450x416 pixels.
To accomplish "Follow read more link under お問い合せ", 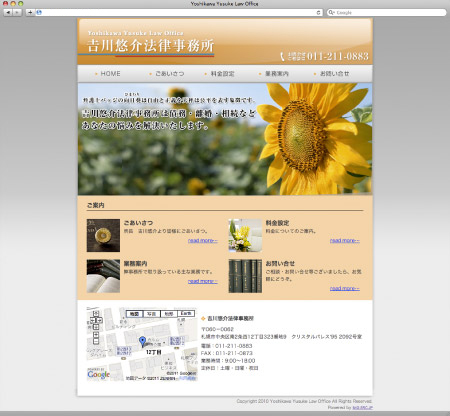I will point(345,288).
